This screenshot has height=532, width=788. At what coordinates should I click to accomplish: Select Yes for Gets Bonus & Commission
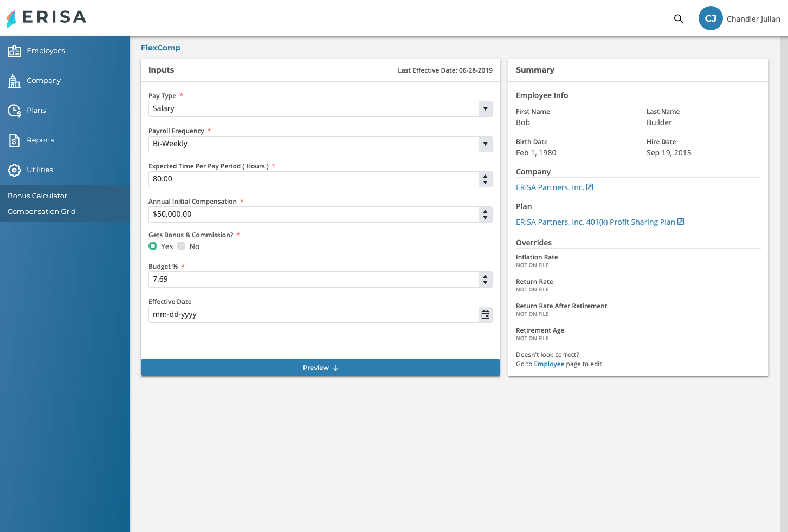pos(153,246)
